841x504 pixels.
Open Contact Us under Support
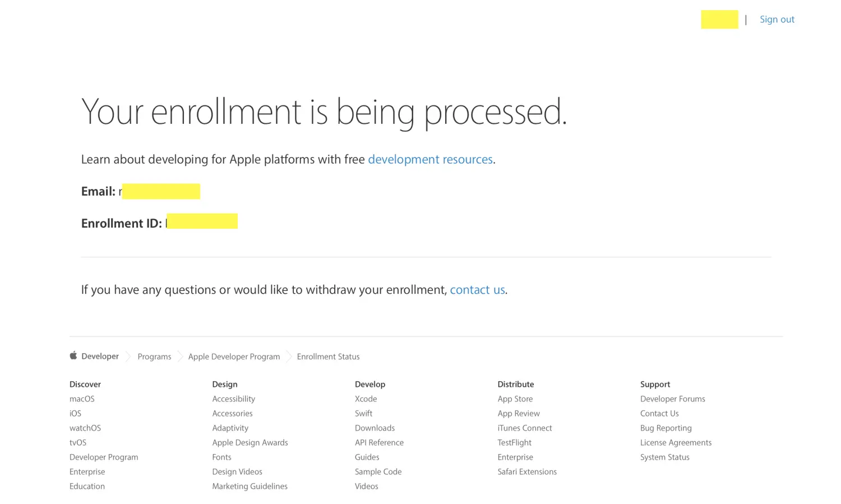coord(659,413)
